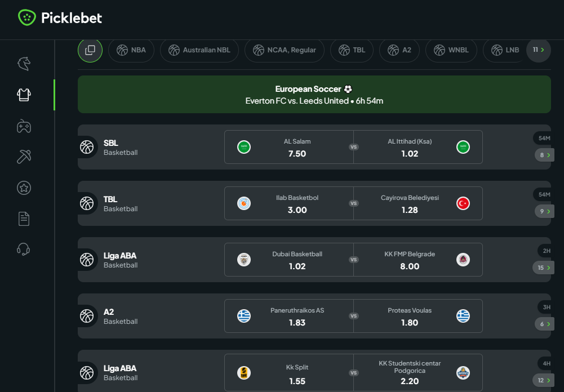This screenshot has height=392, width=564.
Task: Click the Ilab Basketbol team logo
Action: [244, 203]
